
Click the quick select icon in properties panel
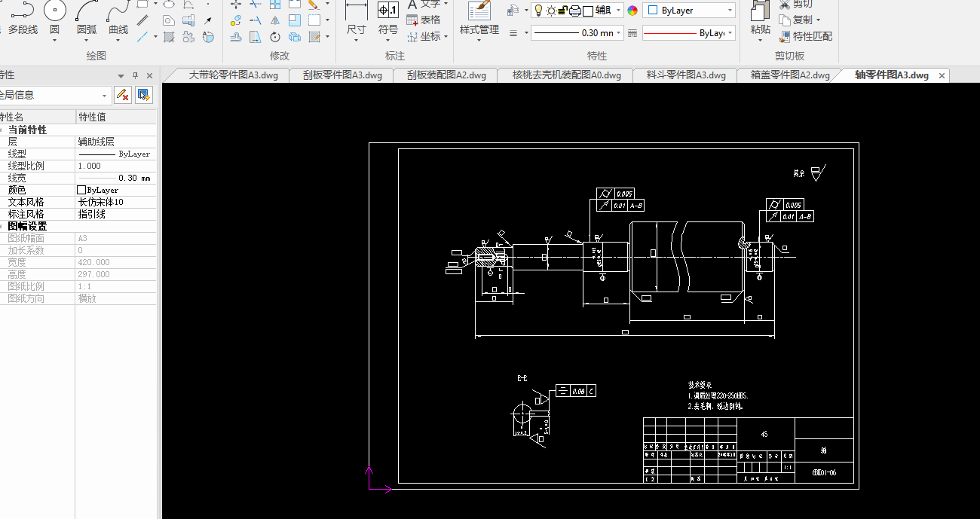144,95
